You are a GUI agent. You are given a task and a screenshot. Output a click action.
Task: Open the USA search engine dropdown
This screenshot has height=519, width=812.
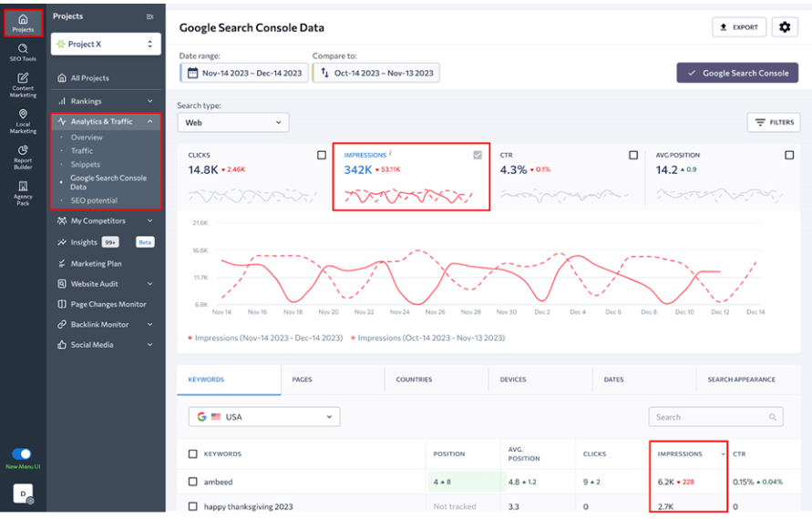(264, 416)
